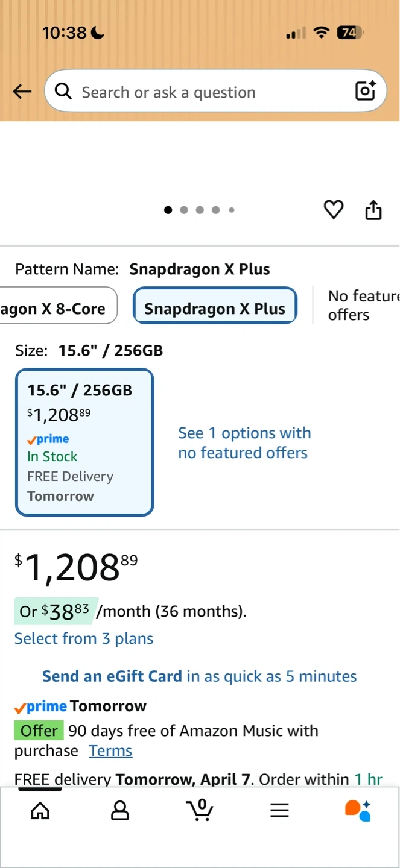Open the Amazon Music offer Terms

click(x=110, y=751)
